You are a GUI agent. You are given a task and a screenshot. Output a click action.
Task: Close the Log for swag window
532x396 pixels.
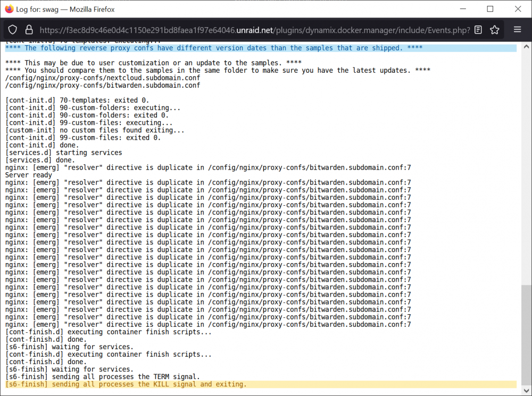[518, 9]
